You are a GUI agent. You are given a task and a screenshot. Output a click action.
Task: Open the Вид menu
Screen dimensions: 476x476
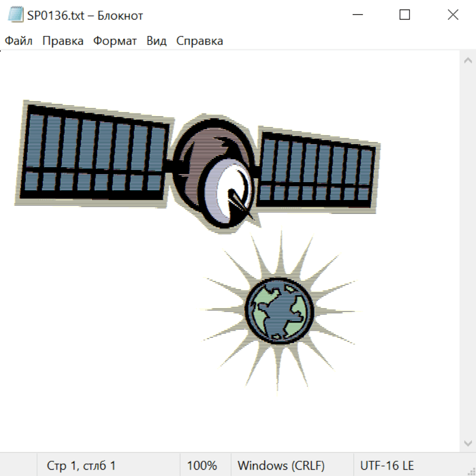tap(156, 41)
